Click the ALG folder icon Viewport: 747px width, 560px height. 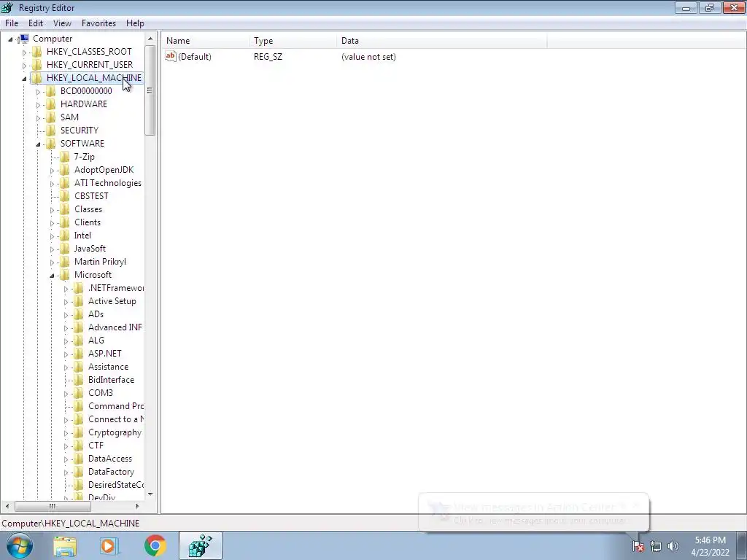click(x=79, y=341)
